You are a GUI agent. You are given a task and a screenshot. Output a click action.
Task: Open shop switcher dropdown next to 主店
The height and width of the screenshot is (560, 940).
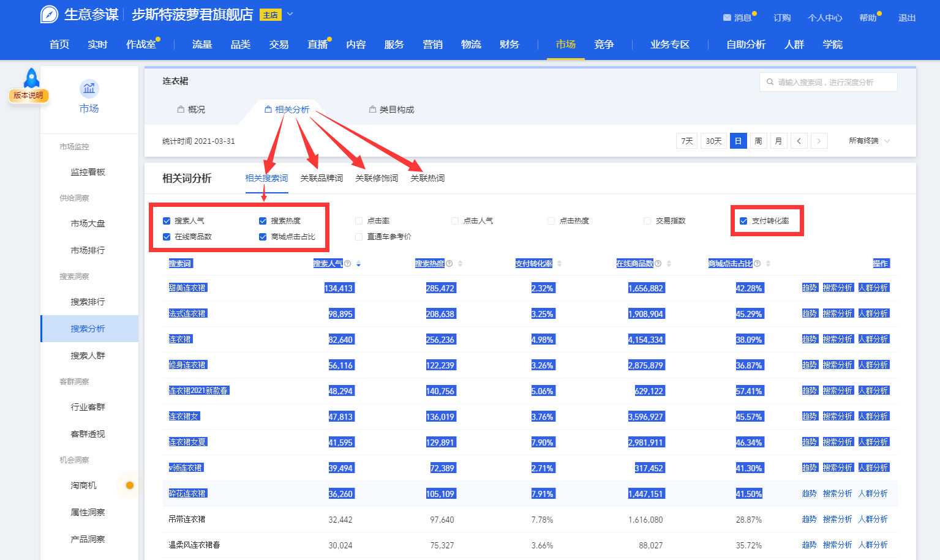point(290,14)
